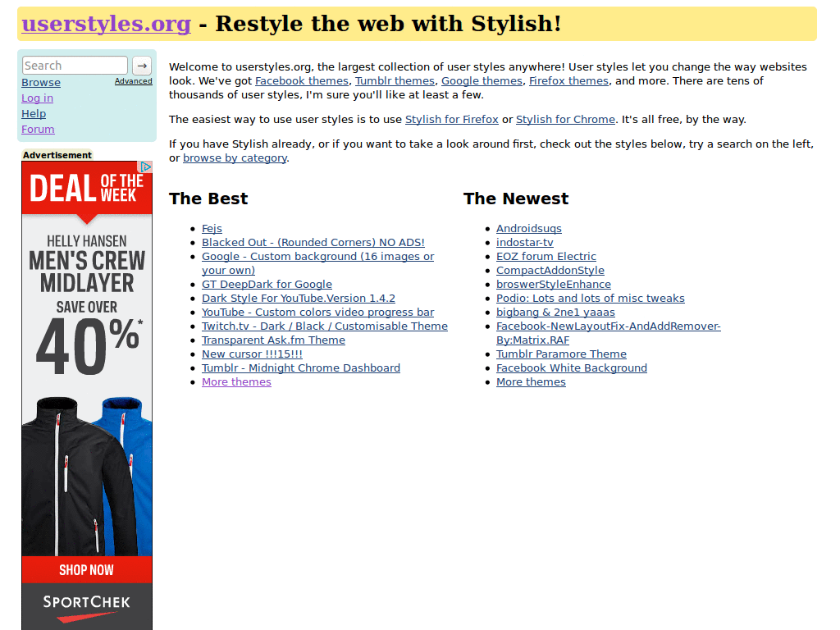Focus the Search input field
The image size is (840, 630).
pyautogui.click(x=75, y=66)
